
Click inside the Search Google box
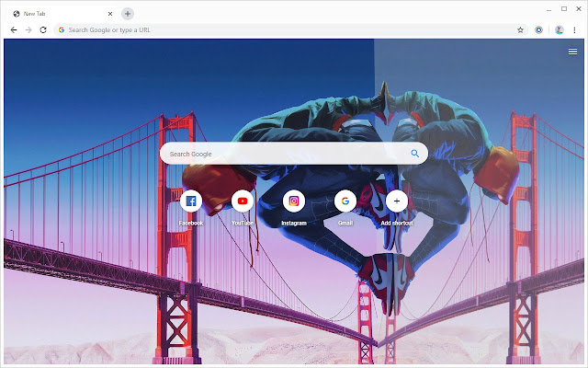click(294, 154)
